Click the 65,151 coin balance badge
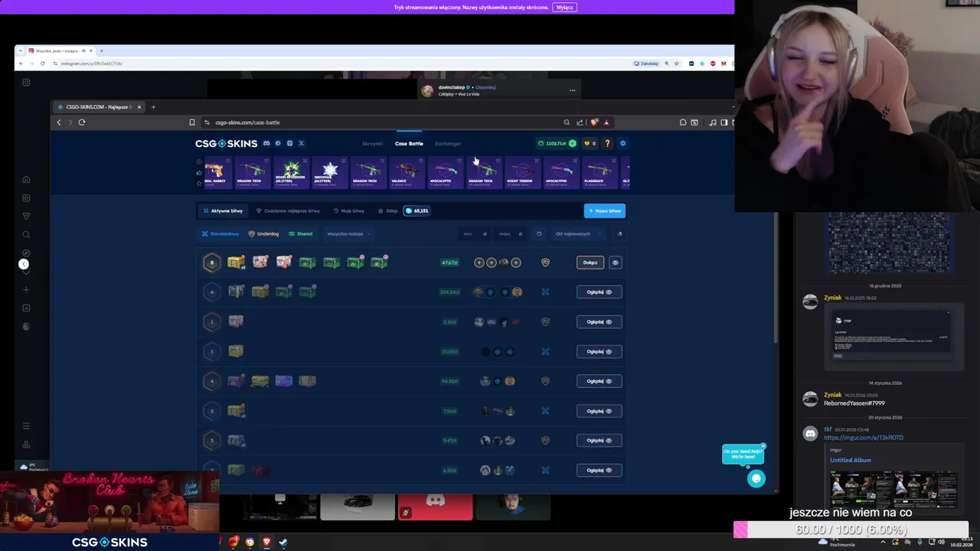The height and width of the screenshot is (551, 980). (x=416, y=210)
